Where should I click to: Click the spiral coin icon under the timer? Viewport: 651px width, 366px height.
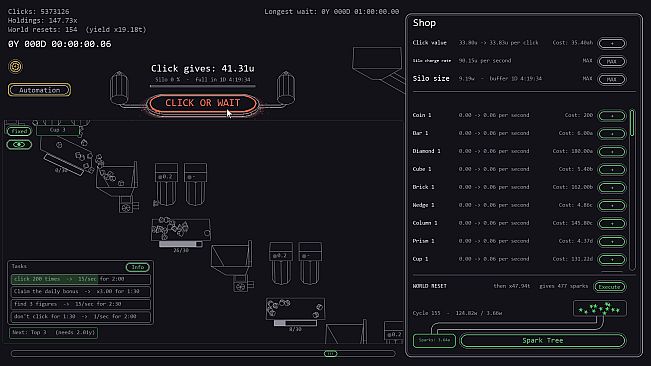pyautogui.click(x=15, y=66)
